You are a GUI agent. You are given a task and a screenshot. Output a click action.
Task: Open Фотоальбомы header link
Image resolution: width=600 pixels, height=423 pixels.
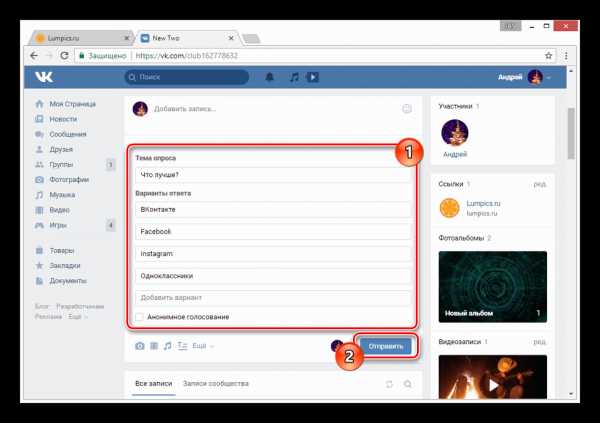coord(461,238)
